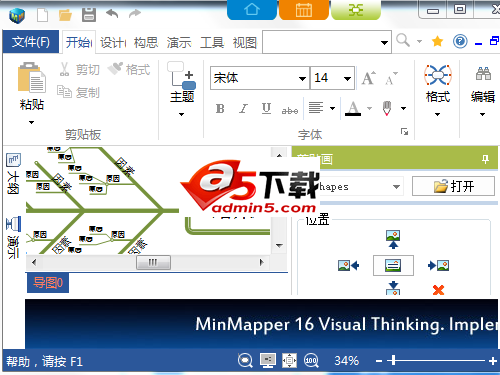Click the 打开 open button in clipart panel
Image resolution: width=500 pixels, height=375 pixels.
coord(453,186)
